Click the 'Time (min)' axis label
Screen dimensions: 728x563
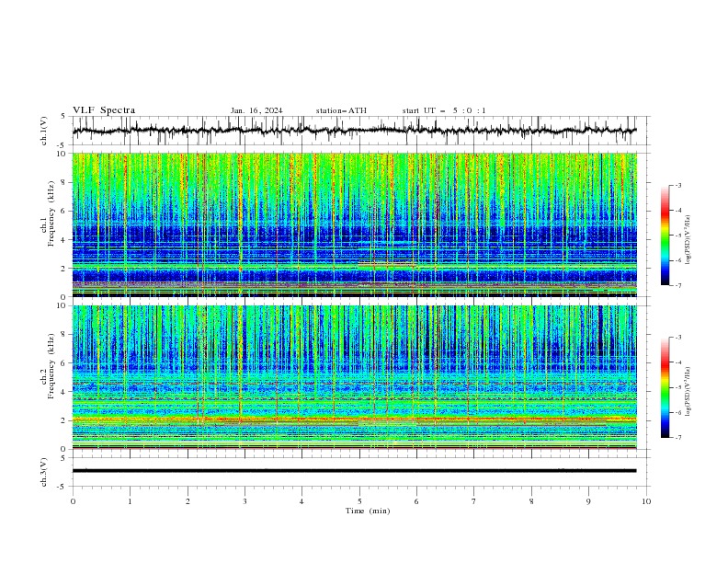(368, 511)
